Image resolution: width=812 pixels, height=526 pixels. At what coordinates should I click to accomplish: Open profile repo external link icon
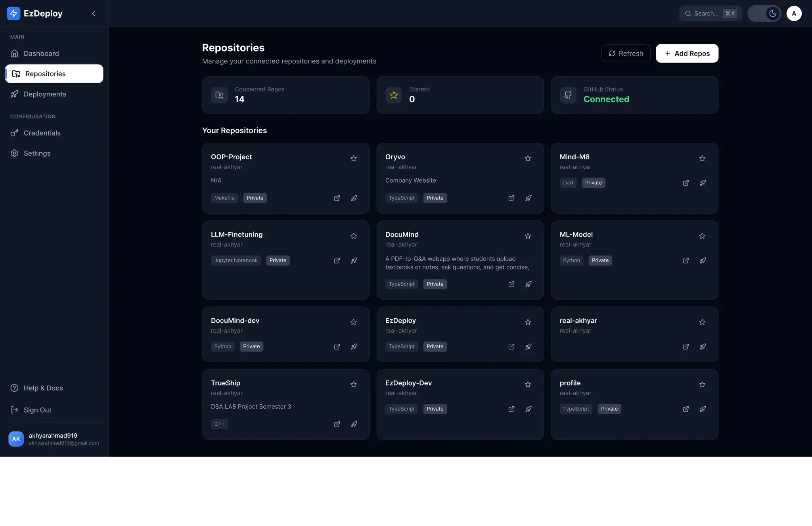point(686,409)
